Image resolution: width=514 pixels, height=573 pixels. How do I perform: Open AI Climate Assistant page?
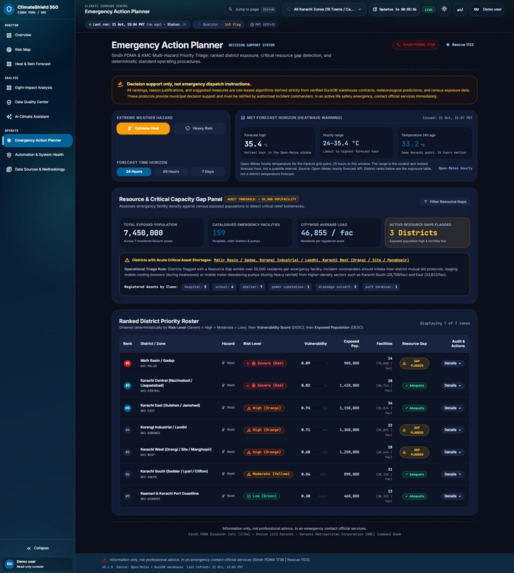point(37,117)
